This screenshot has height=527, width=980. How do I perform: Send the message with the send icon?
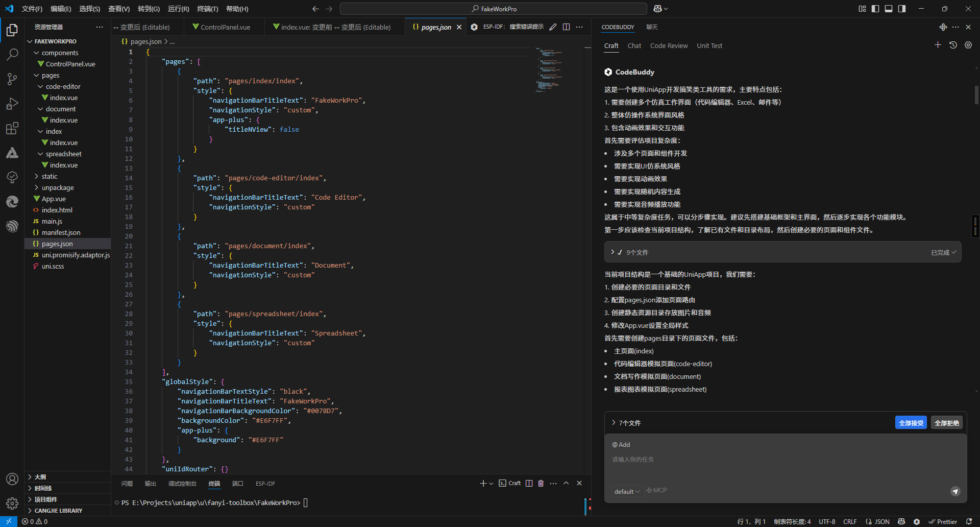pyautogui.click(x=955, y=491)
